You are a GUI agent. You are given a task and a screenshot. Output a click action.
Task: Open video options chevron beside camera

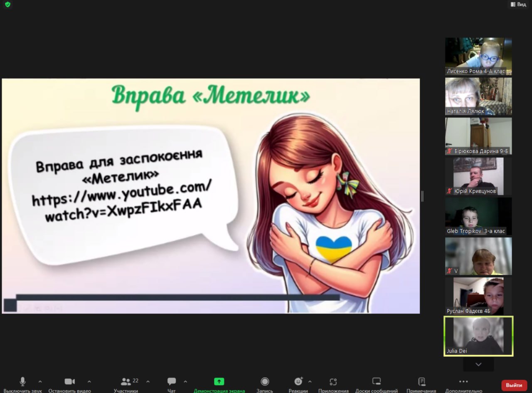click(89, 381)
